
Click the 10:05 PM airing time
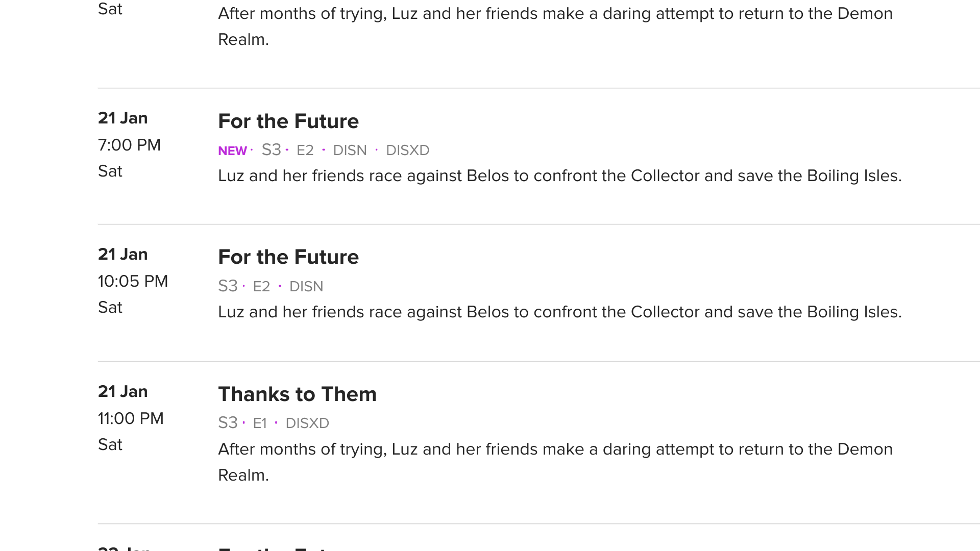coord(133,282)
